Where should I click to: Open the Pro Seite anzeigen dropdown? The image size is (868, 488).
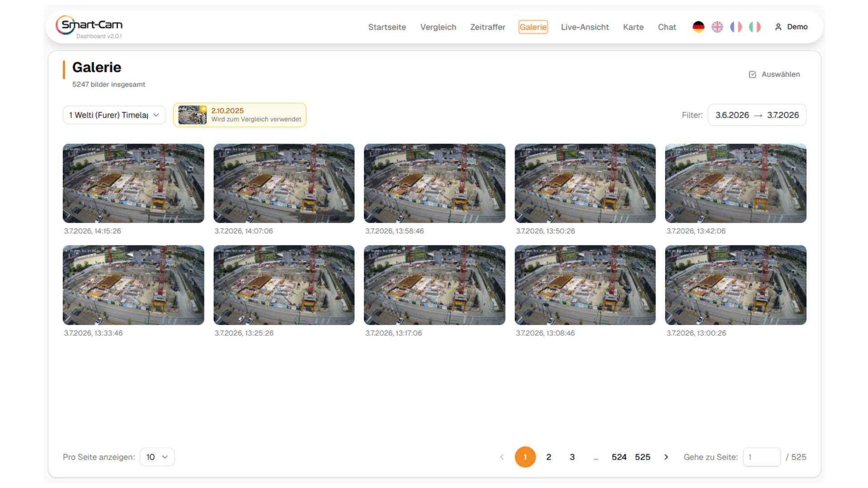point(157,457)
